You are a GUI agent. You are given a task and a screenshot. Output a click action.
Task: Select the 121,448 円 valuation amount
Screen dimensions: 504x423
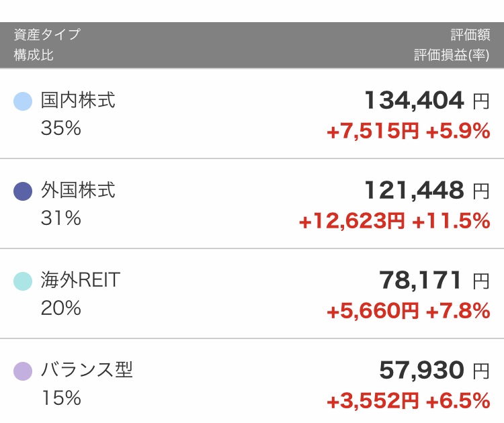[427, 190]
